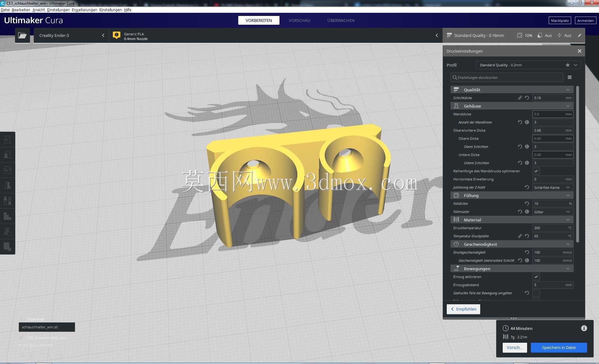This screenshot has height=364, width=599.
Task: Collapse the Bewegungen section
Action: tap(512, 269)
